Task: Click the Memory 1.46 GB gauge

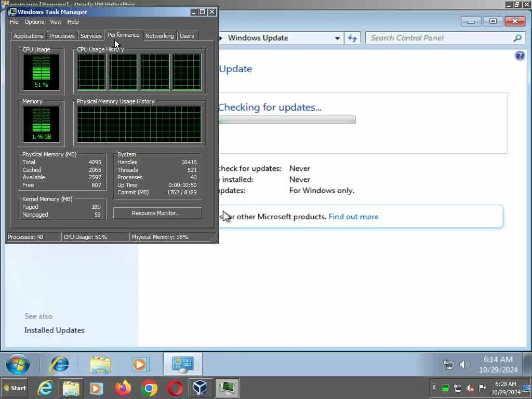Action: click(x=42, y=124)
